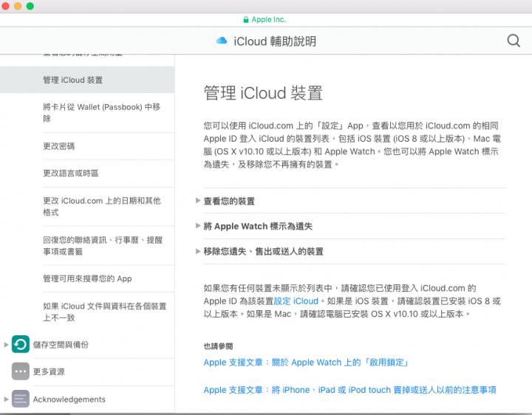The image size is (532, 415).
Task: Click the Acknowledgements section label
Action: click(x=69, y=399)
